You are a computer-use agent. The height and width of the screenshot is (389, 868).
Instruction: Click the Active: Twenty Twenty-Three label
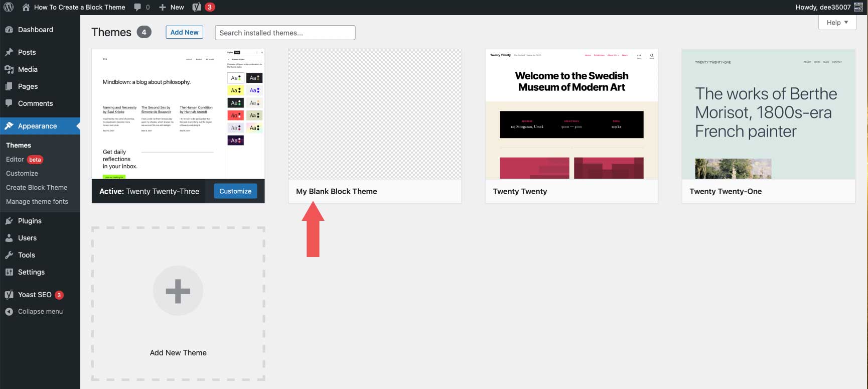tap(149, 191)
